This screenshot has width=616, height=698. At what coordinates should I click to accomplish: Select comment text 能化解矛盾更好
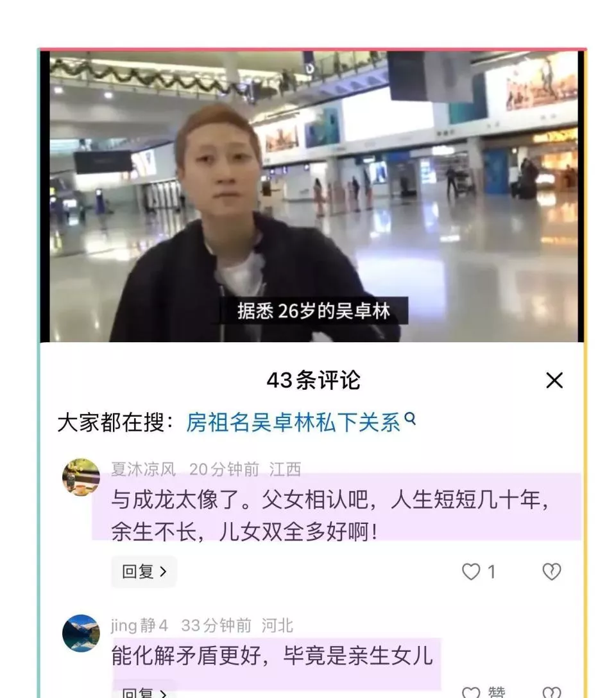[x=185, y=655]
